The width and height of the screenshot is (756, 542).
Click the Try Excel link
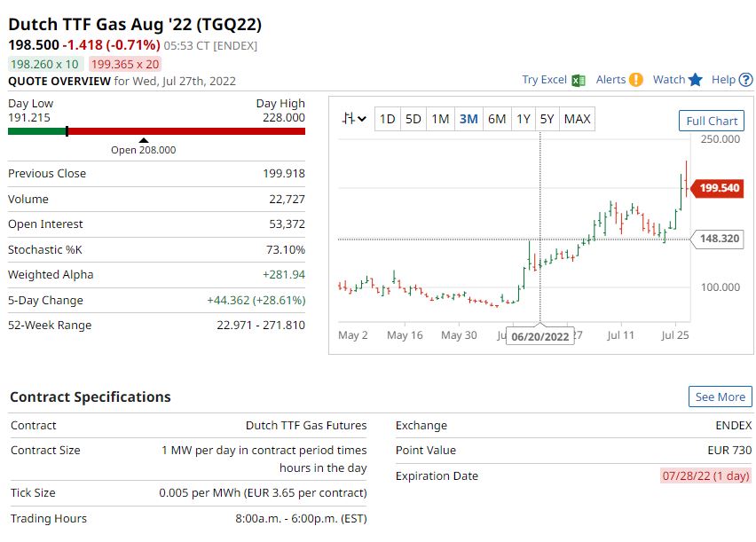click(x=544, y=80)
